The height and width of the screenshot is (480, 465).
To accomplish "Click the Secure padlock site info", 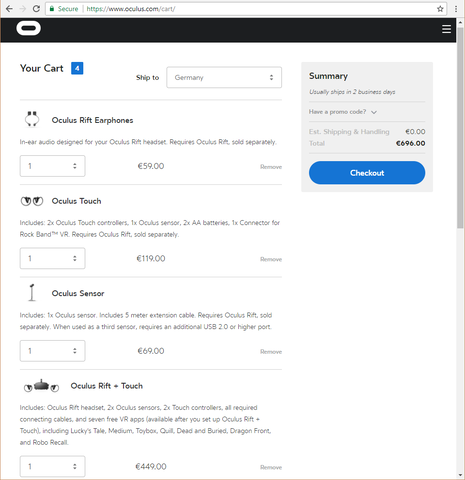I will (x=64, y=9).
